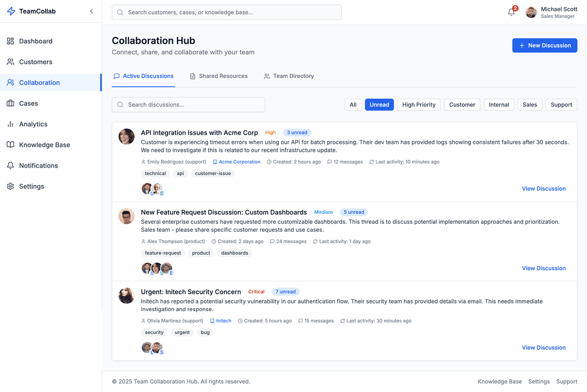View Discussion for Initech Security Concern
This screenshot has width=587, height=392.
[x=544, y=347]
